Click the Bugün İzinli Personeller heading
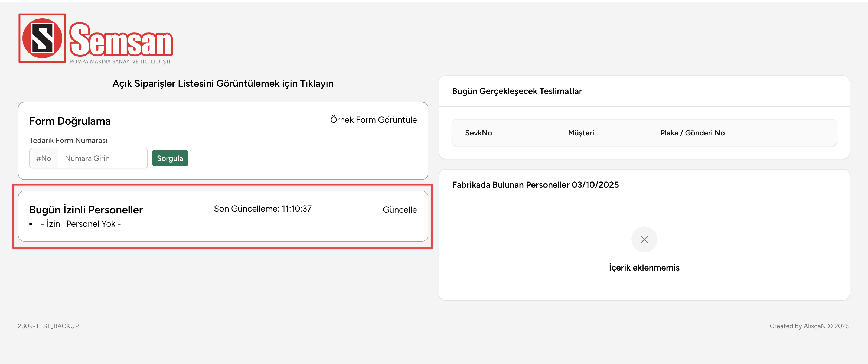Screen dimensions: 868x364 86,210
